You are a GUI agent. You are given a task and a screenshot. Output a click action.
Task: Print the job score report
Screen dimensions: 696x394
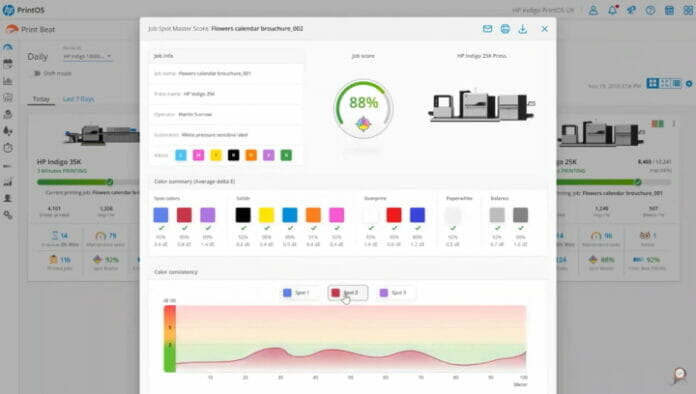click(x=505, y=29)
